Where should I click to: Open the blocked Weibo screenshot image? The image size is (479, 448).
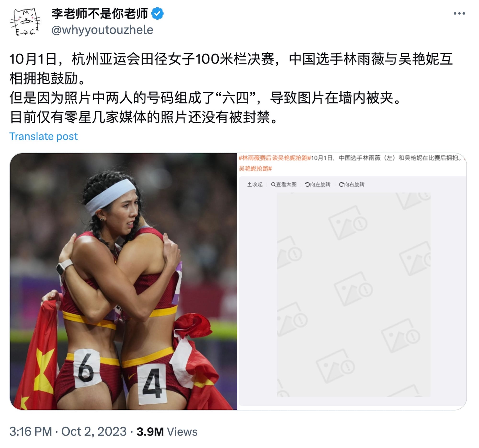pos(352,281)
